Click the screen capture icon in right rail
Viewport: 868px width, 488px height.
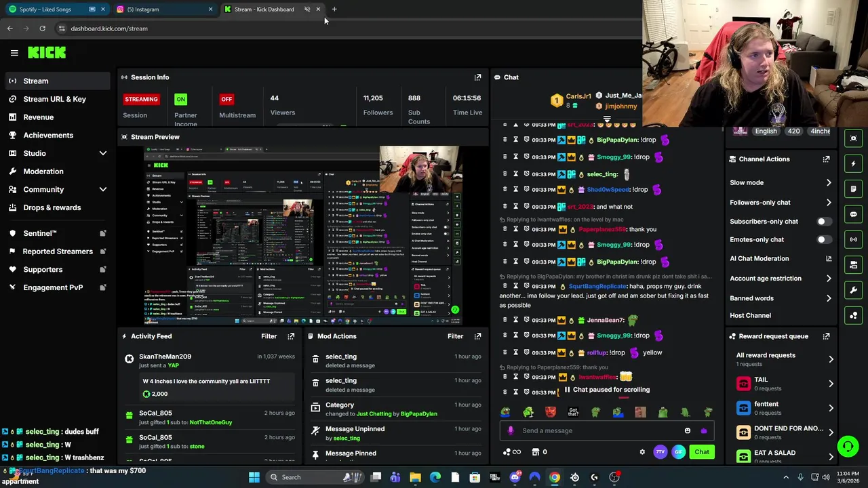coord(853,138)
